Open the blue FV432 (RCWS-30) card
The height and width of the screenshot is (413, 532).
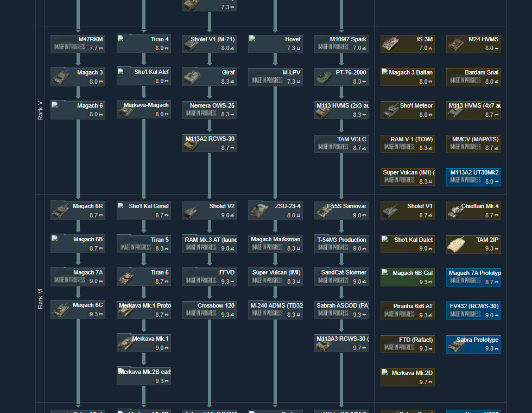(473, 310)
